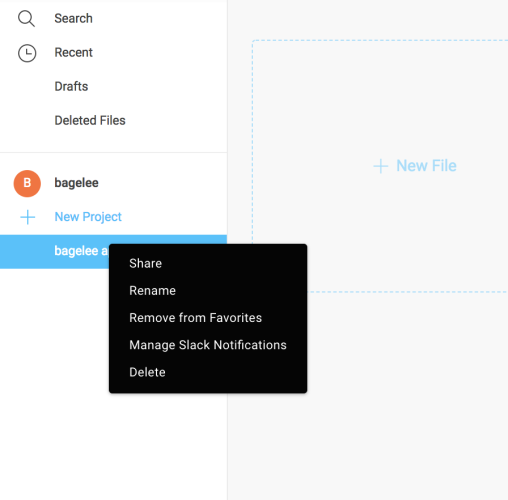Select the bagelee team name
The image size is (508, 500).
[x=76, y=183]
